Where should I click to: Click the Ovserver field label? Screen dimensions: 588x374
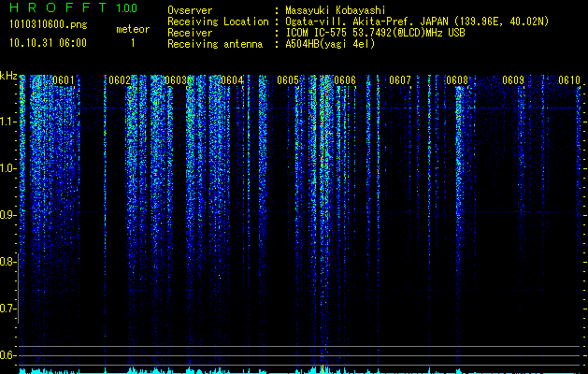(190, 10)
